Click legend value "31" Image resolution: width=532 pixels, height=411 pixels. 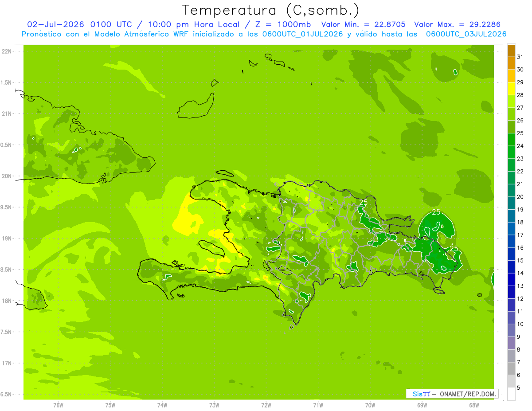click(x=520, y=57)
